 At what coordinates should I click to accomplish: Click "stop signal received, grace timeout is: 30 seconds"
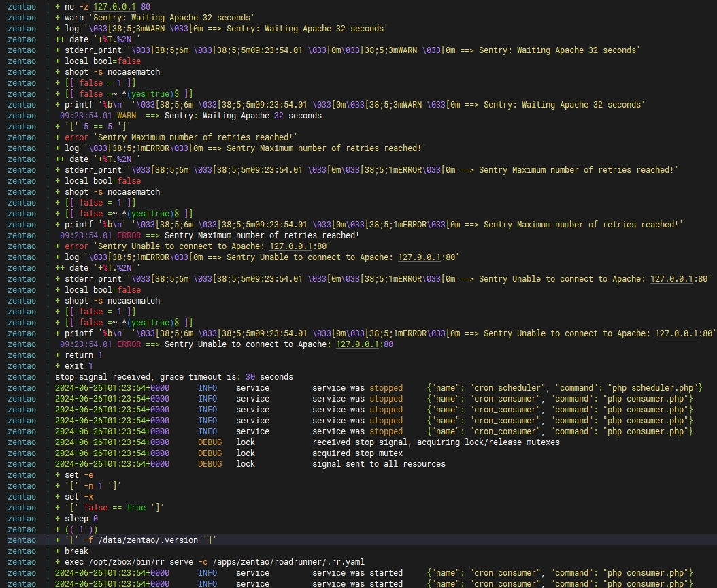click(x=174, y=377)
